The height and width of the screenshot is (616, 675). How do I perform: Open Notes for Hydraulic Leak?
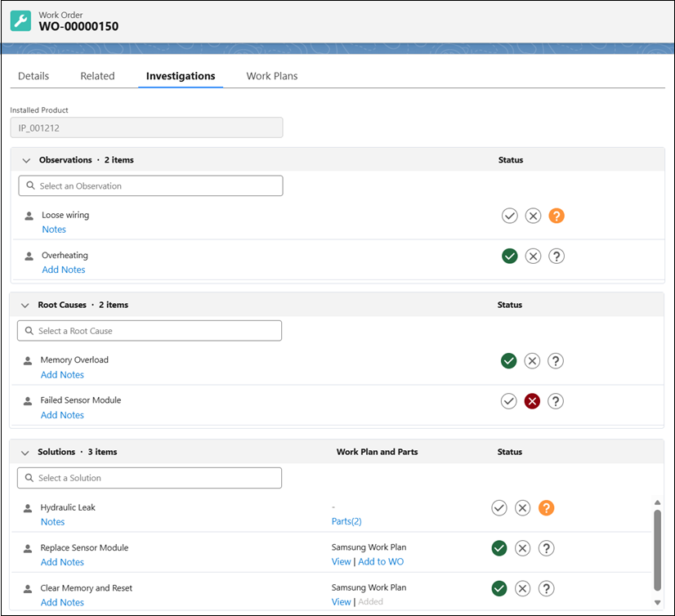tap(52, 522)
